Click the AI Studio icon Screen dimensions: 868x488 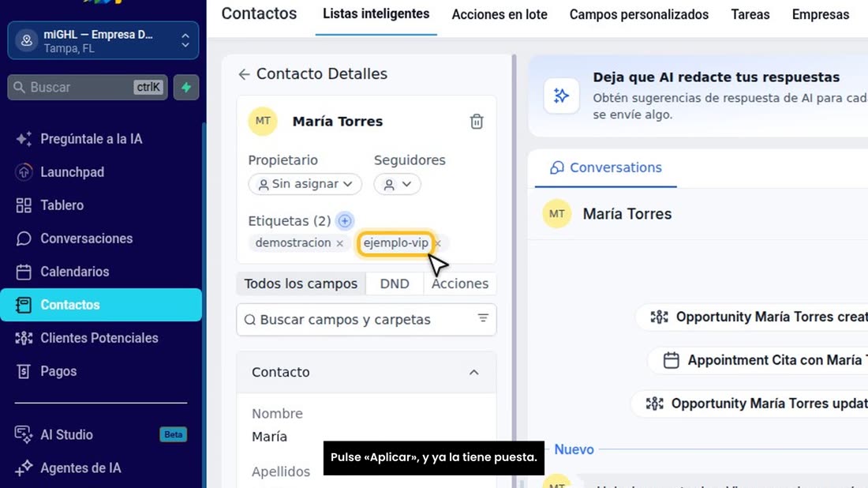23,435
